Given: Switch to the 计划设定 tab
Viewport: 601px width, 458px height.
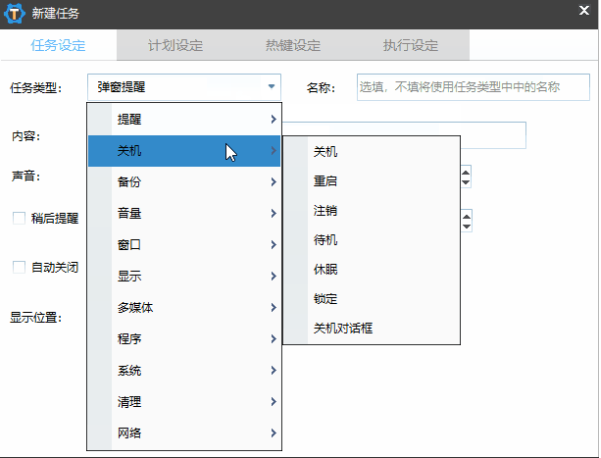Looking at the screenshot, I should tap(175, 46).
